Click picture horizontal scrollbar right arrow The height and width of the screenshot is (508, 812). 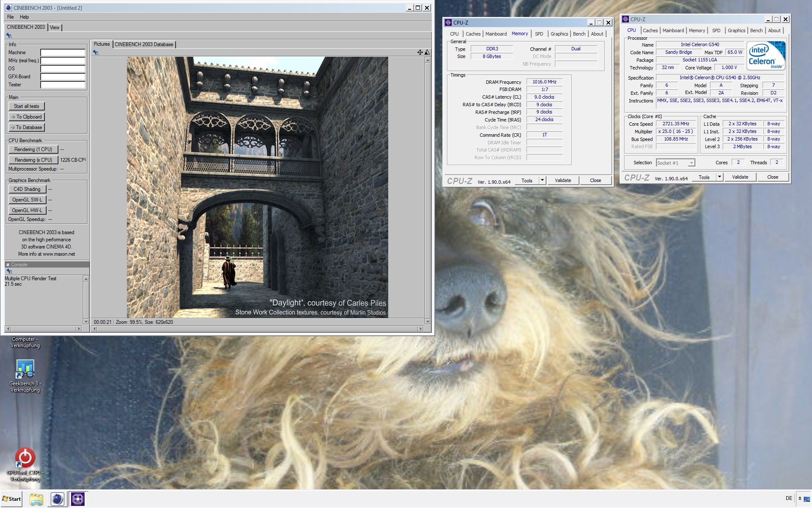pos(420,329)
